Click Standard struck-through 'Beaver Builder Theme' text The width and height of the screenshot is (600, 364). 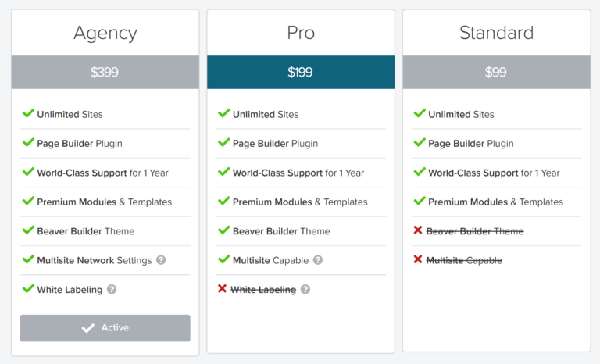coord(475,231)
